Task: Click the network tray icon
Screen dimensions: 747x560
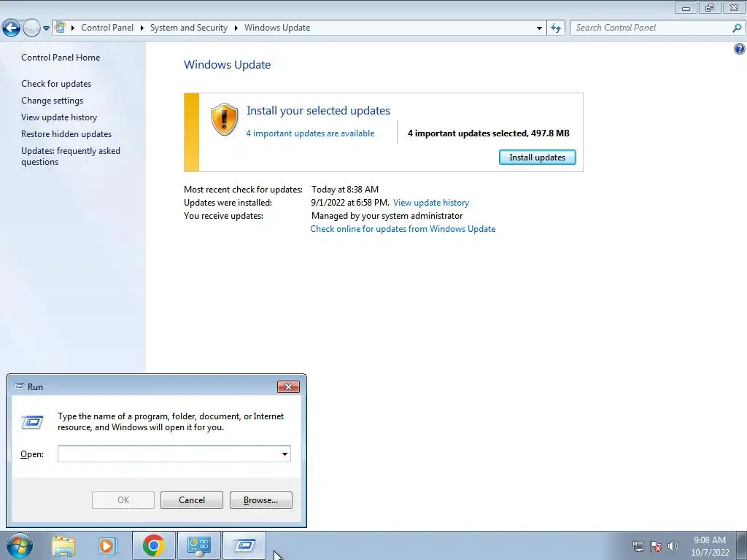Action: [638, 546]
